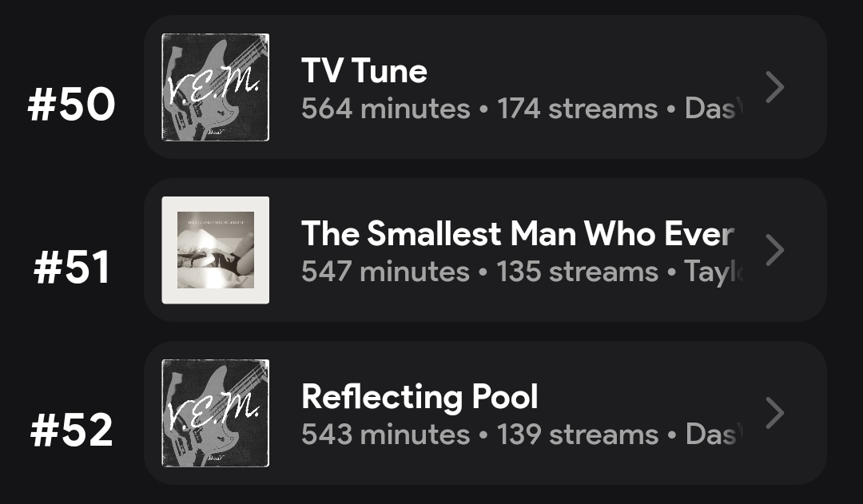Screen dimensions: 863x504
Task: Click the 135 streams text
Action: point(577,272)
